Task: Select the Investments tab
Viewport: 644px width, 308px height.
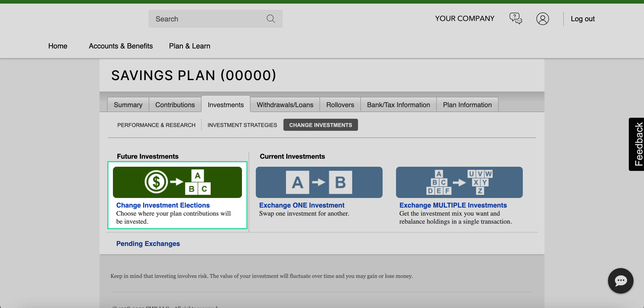Action: 226,105
